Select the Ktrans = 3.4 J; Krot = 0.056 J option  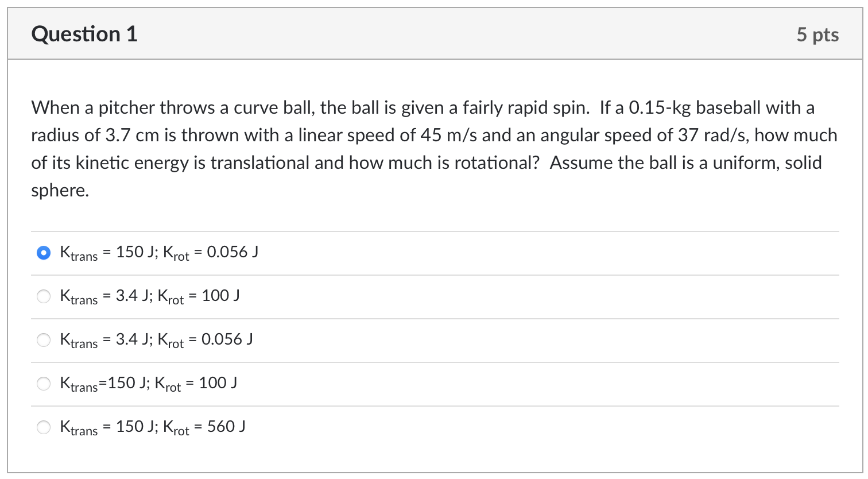click(158, 339)
